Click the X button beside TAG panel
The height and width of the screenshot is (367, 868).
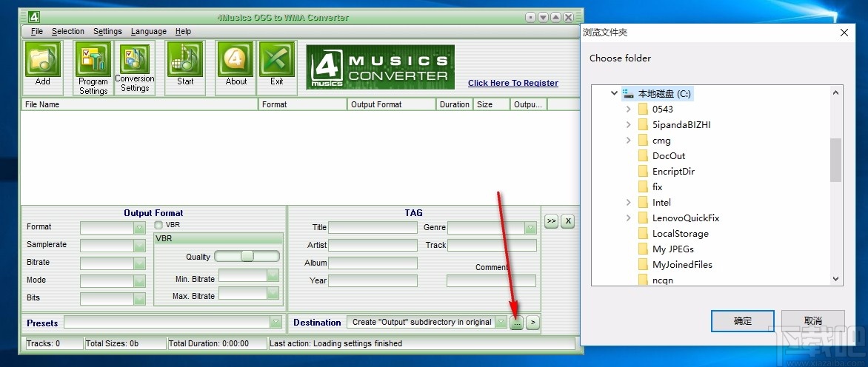[568, 221]
